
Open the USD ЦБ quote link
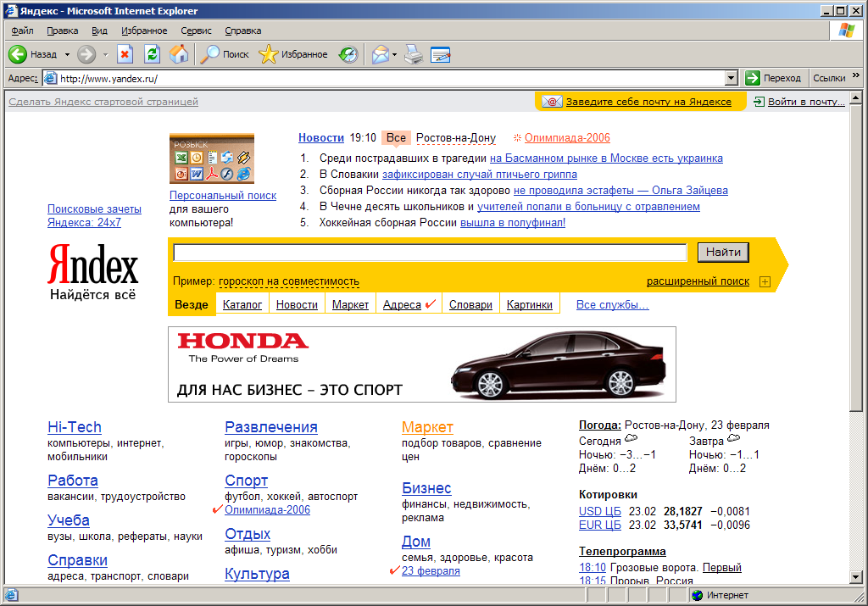tap(599, 511)
